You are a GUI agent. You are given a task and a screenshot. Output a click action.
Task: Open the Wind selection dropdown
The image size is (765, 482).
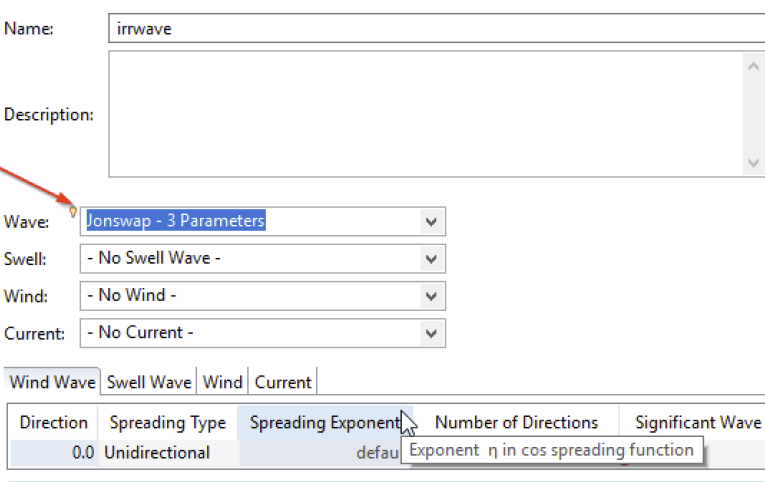(431, 296)
